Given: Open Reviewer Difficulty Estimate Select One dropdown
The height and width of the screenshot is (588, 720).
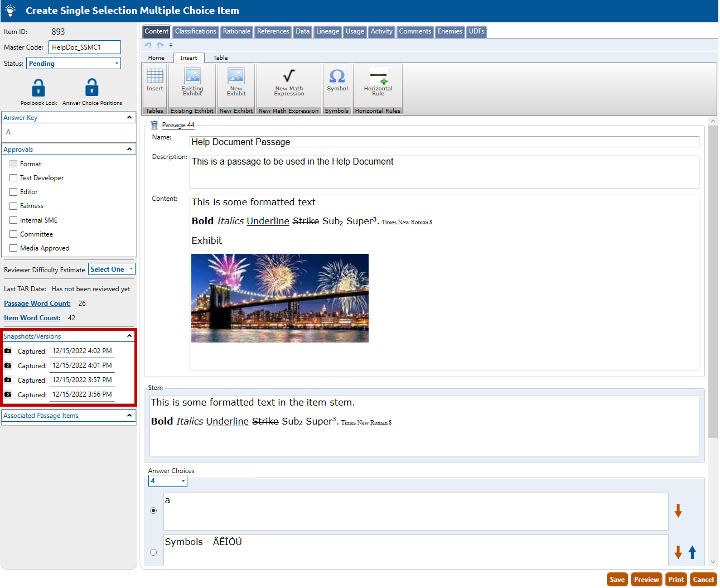Looking at the screenshot, I should pyautogui.click(x=112, y=269).
